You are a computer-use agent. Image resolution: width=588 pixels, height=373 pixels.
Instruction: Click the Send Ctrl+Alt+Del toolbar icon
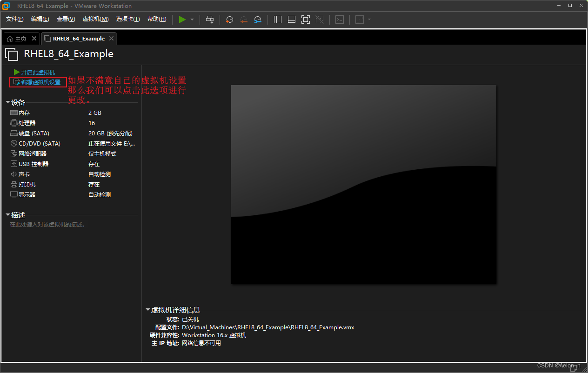(x=210, y=19)
